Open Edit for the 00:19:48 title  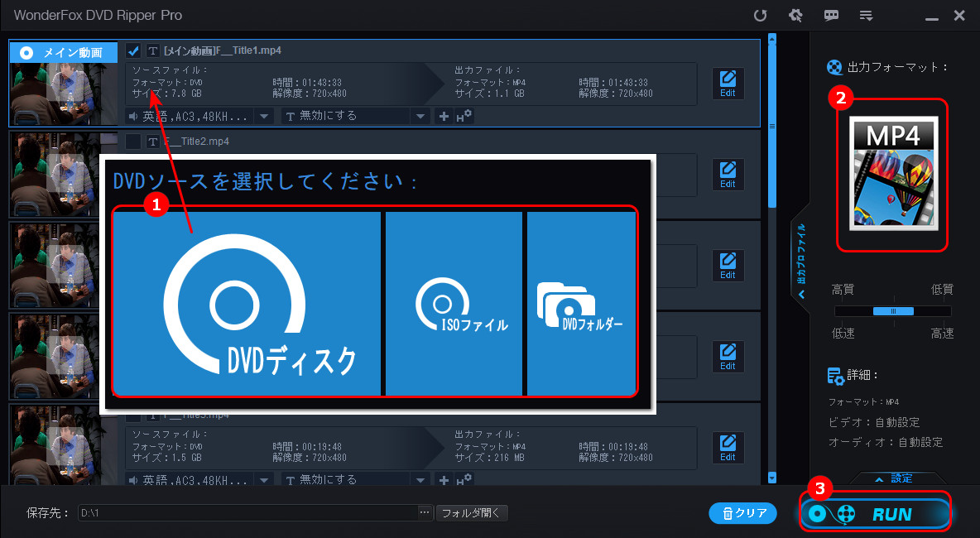[x=728, y=448]
